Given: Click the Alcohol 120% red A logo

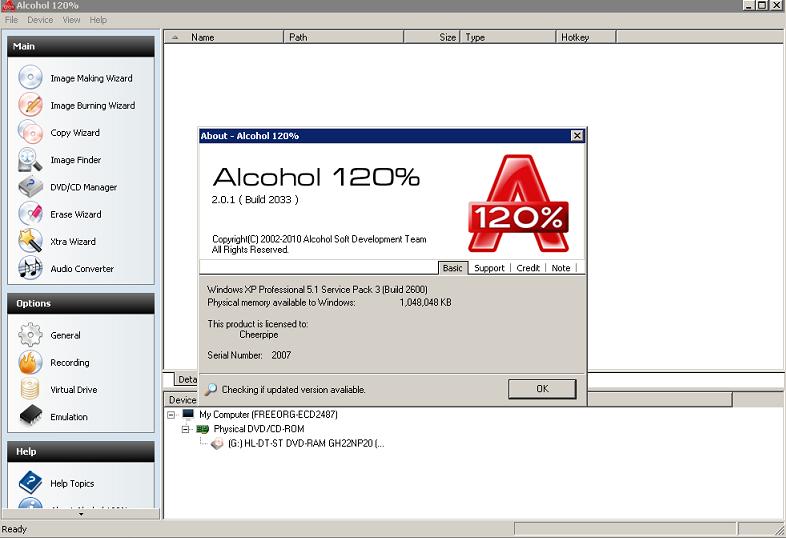Looking at the screenshot, I should tap(518, 203).
